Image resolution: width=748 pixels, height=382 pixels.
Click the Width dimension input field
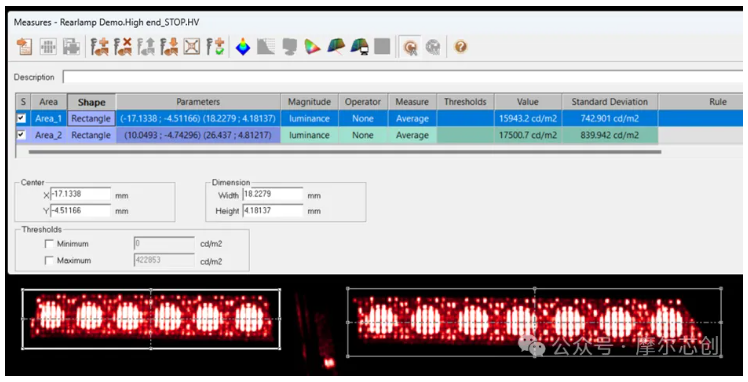(272, 195)
